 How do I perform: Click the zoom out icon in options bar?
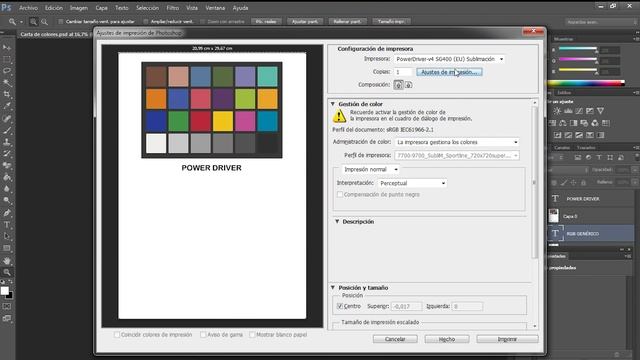click(44, 22)
